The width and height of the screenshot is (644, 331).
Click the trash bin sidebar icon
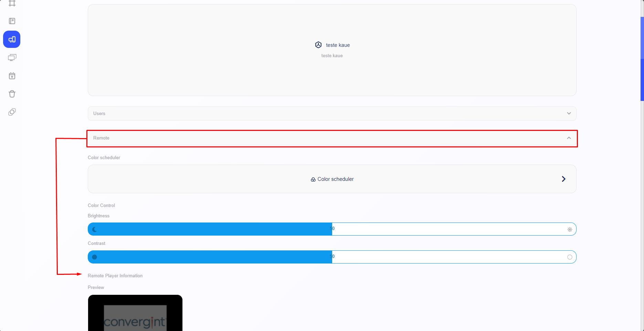pos(12,94)
